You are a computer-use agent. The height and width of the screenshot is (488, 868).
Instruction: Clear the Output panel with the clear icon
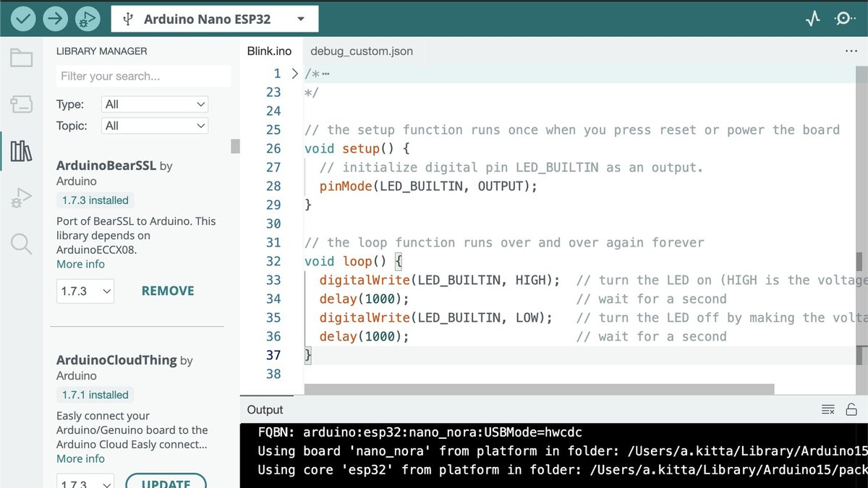pyautogui.click(x=828, y=409)
